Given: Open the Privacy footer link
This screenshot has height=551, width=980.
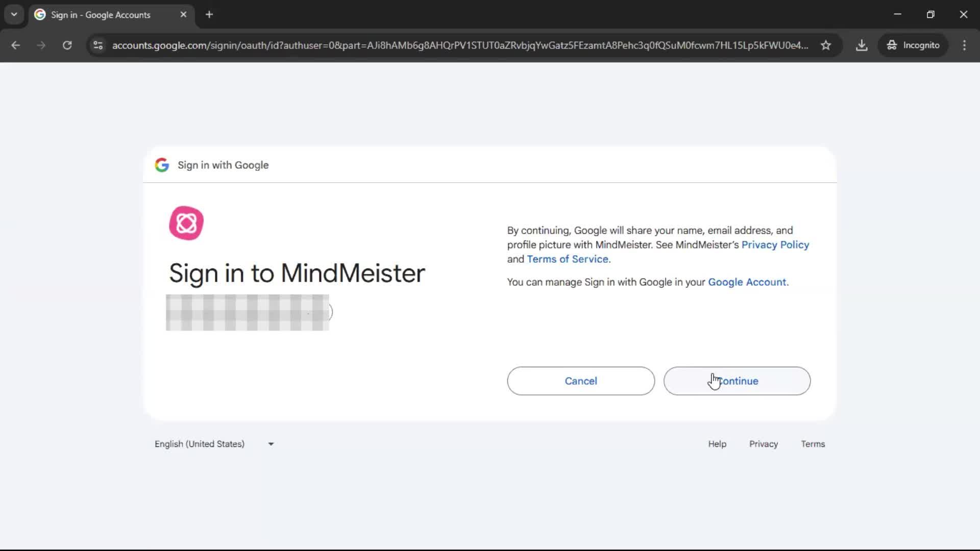Looking at the screenshot, I should click(764, 444).
